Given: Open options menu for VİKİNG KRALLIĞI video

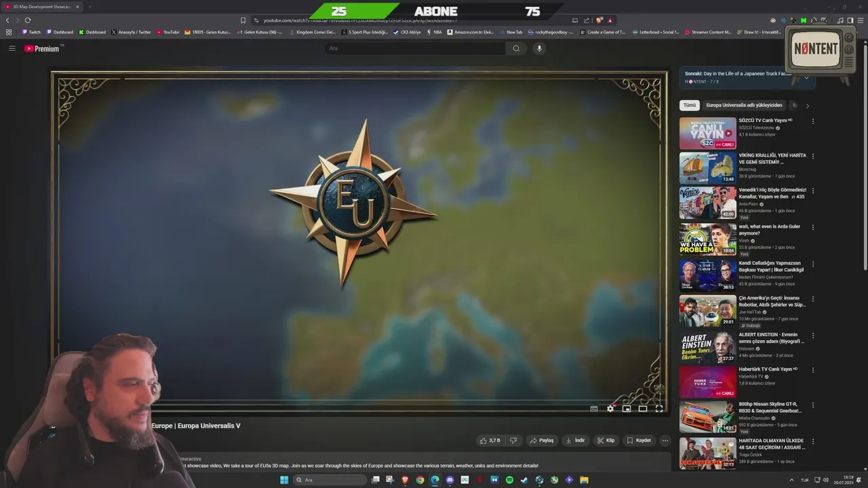Looking at the screenshot, I should 813,156.
